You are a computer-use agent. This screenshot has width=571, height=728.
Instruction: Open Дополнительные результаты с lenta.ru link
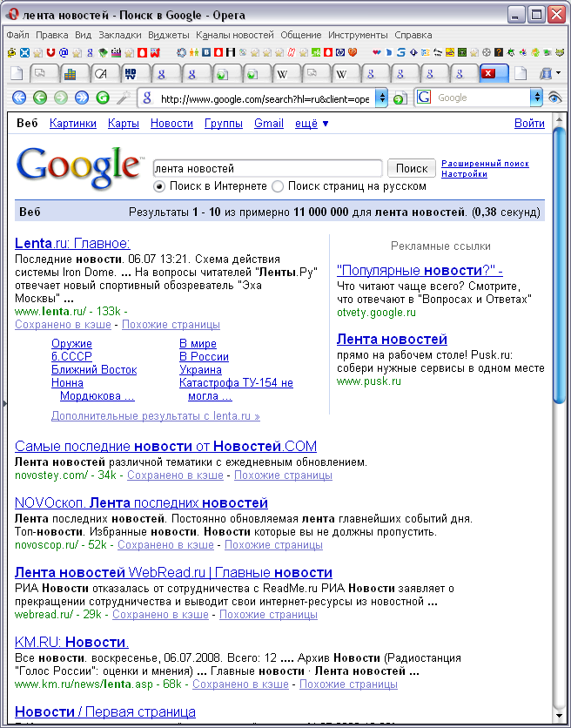click(x=156, y=416)
